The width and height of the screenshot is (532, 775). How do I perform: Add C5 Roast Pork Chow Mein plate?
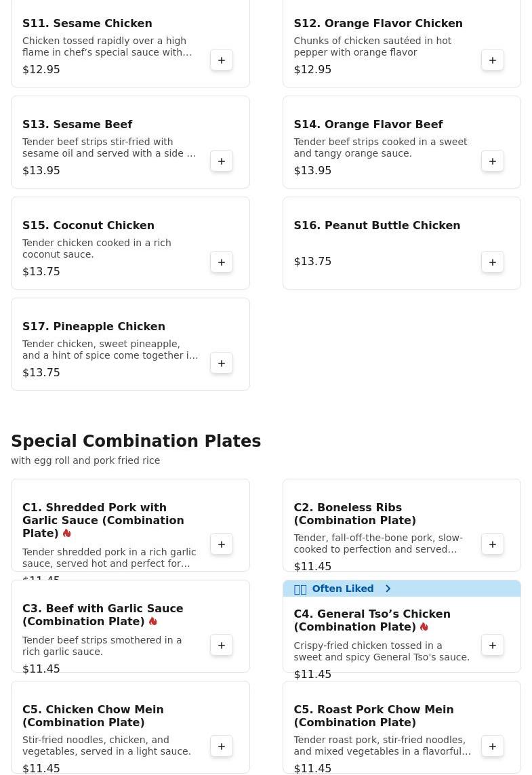[x=493, y=747]
